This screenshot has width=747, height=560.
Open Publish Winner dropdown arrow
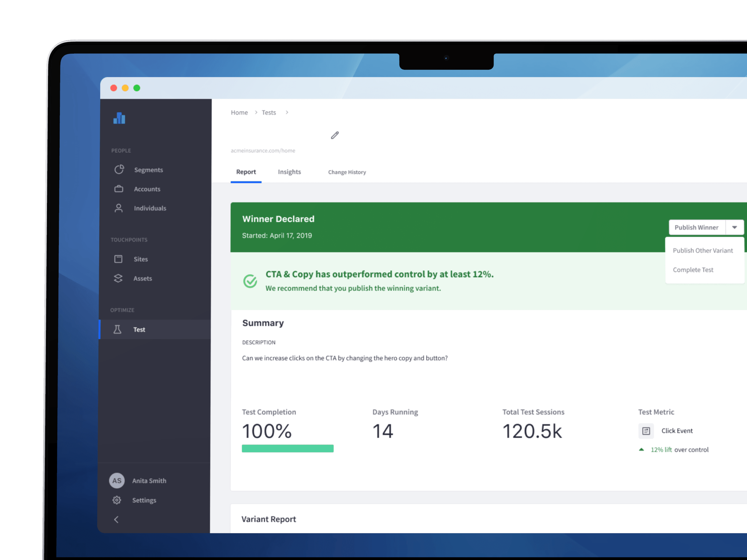734,227
